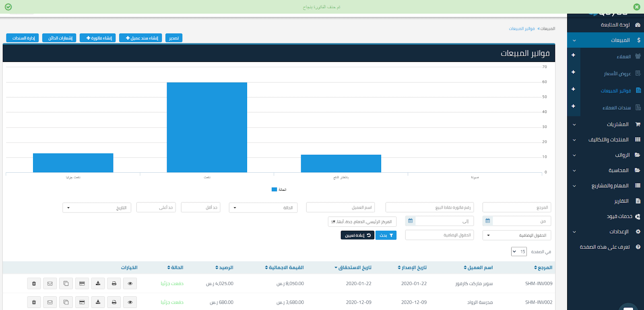Print invoice SHM-INV002 using the printer icon
Image resolution: width=644 pixels, height=310 pixels.
tap(114, 302)
